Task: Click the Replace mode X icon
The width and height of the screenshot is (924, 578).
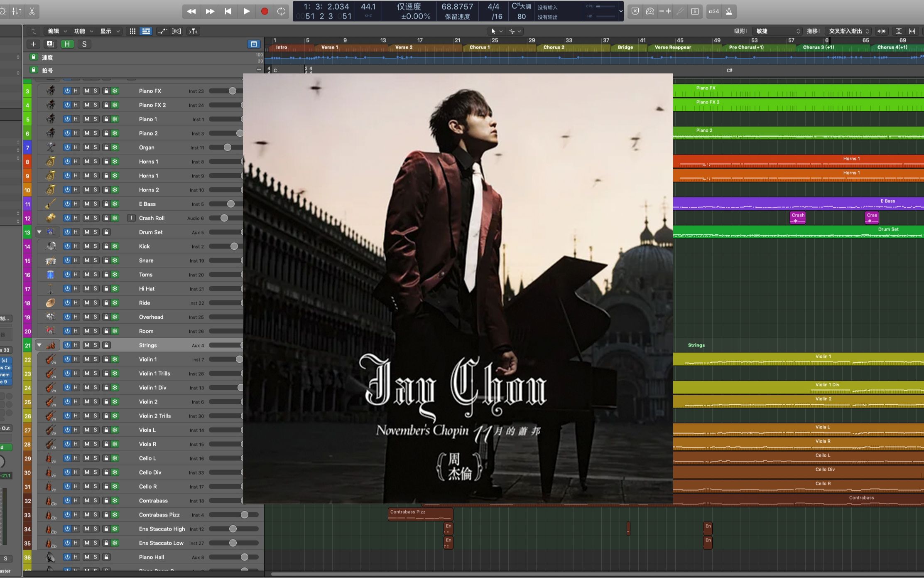Action: pos(635,11)
